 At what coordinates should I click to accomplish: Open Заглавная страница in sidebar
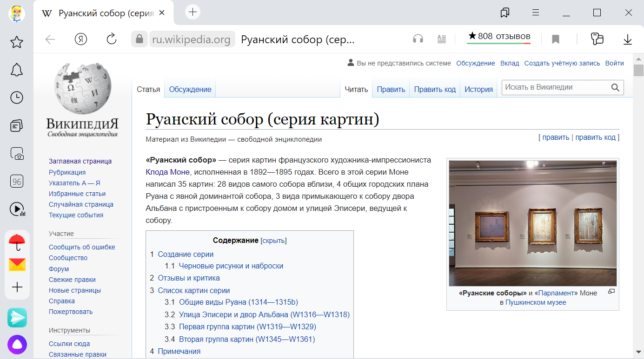coord(80,161)
